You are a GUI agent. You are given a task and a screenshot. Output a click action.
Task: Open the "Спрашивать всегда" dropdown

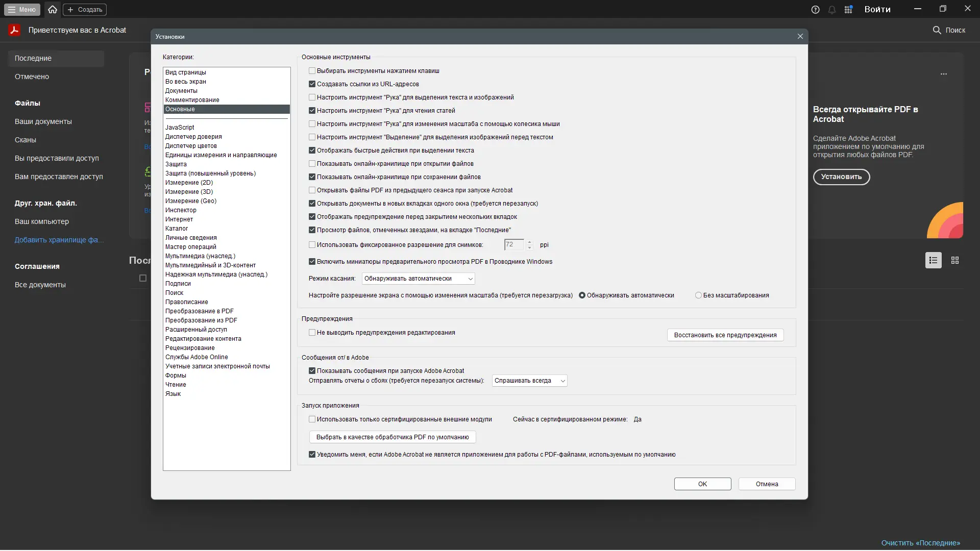click(x=529, y=381)
